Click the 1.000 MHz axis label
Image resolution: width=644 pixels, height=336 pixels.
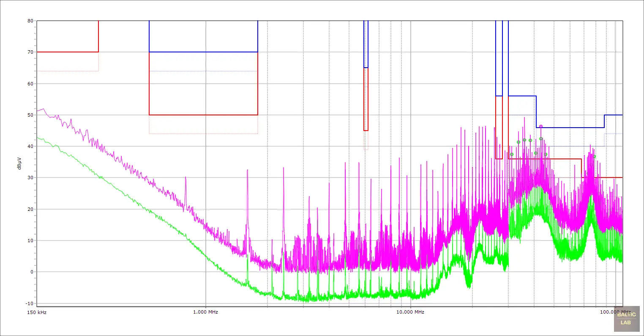tap(205, 312)
